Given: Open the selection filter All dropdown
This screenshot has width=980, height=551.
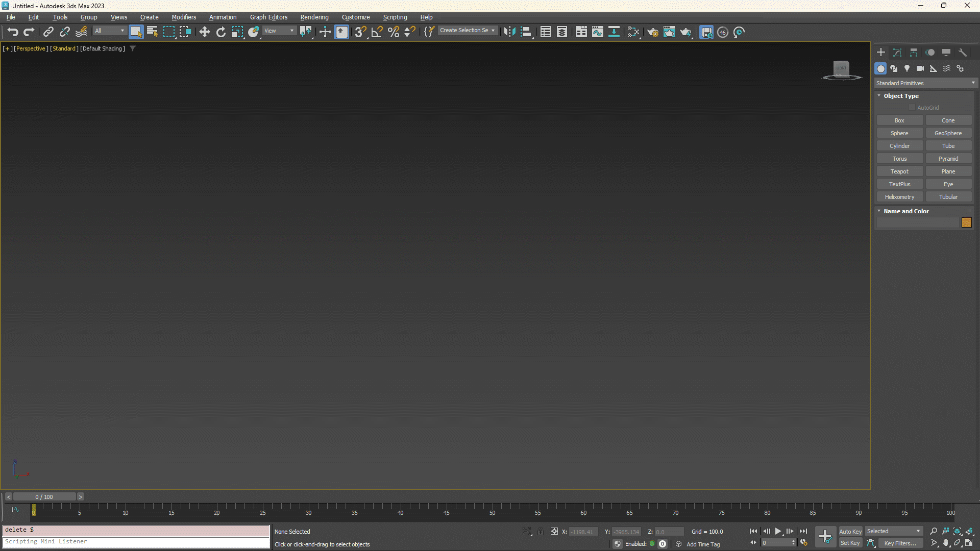Looking at the screenshot, I should tap(109, 31).
